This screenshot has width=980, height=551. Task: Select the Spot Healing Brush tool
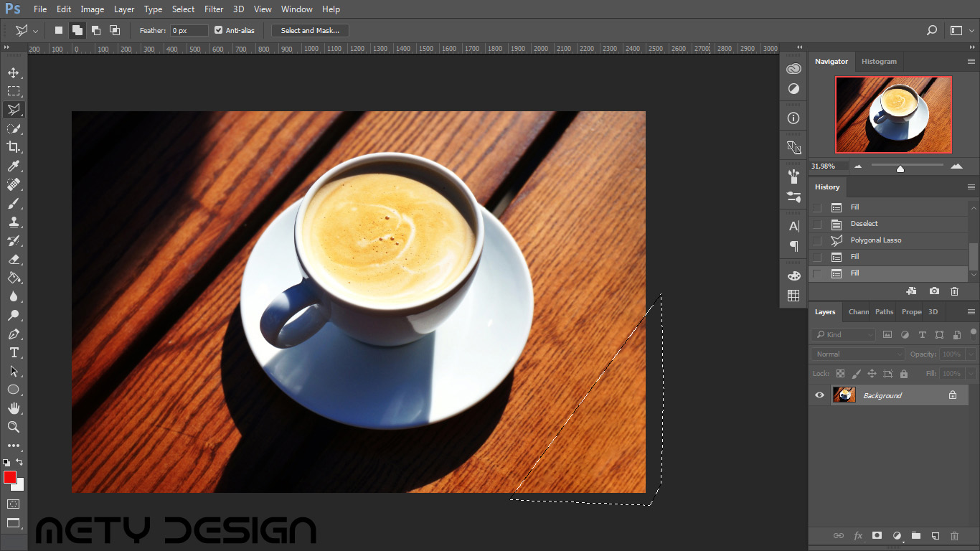pos(13,184)
